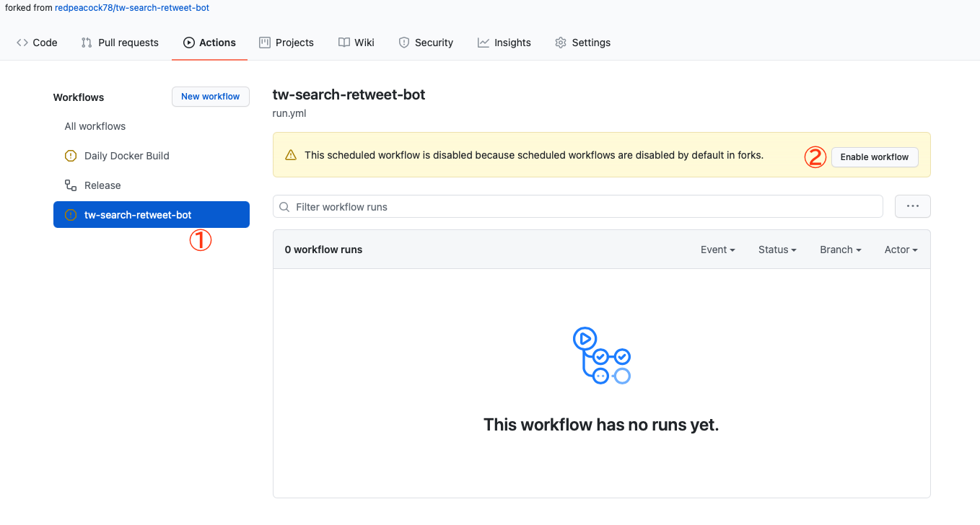Open the Security tab

click(x=426, y=43)
